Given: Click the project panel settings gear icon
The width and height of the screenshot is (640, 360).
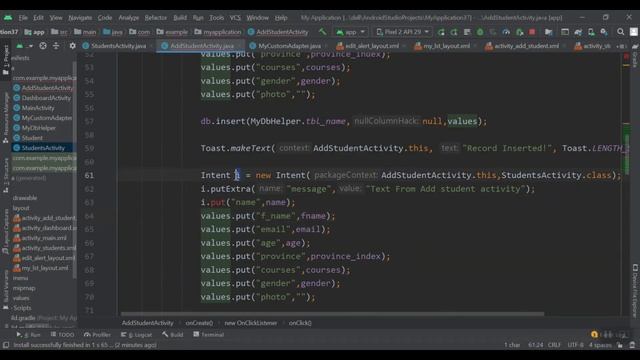Looking at the screenshot, I should click(x=72, y=46).
